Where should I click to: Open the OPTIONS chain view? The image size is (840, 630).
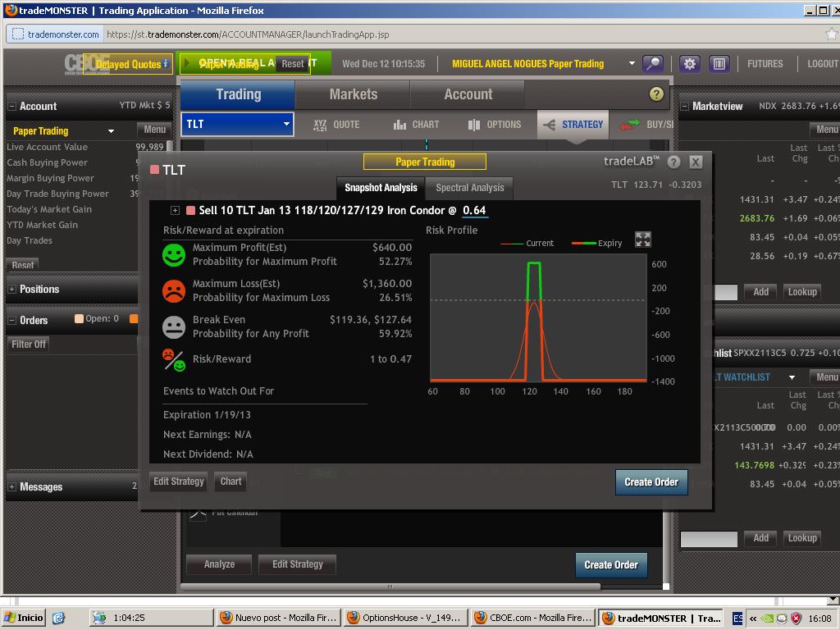494,125
